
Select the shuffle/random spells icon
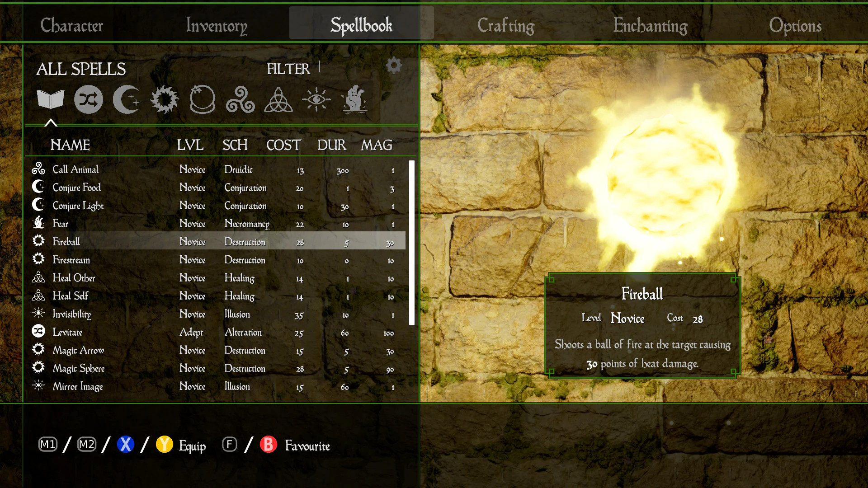88,99
